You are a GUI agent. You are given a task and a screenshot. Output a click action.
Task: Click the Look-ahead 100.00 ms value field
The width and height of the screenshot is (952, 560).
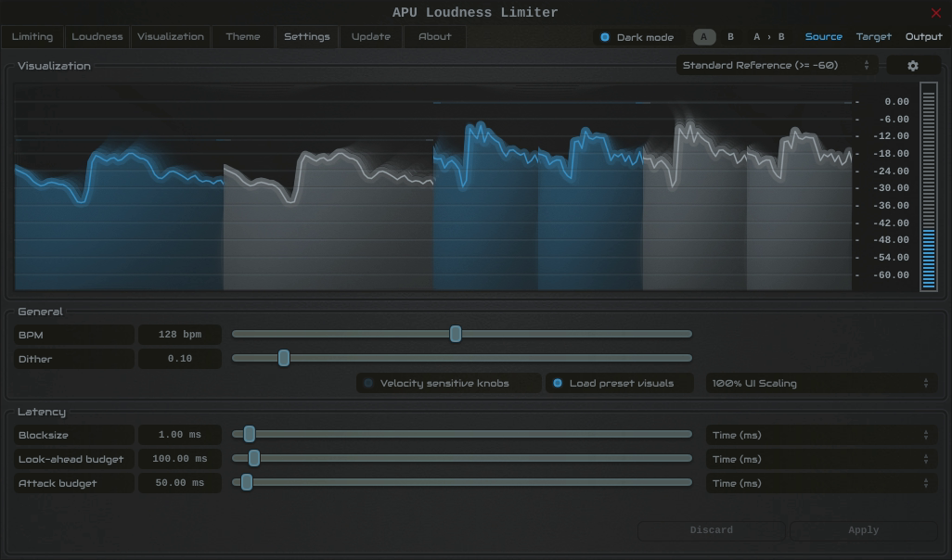pyautogui.click(x=180, y=459)
